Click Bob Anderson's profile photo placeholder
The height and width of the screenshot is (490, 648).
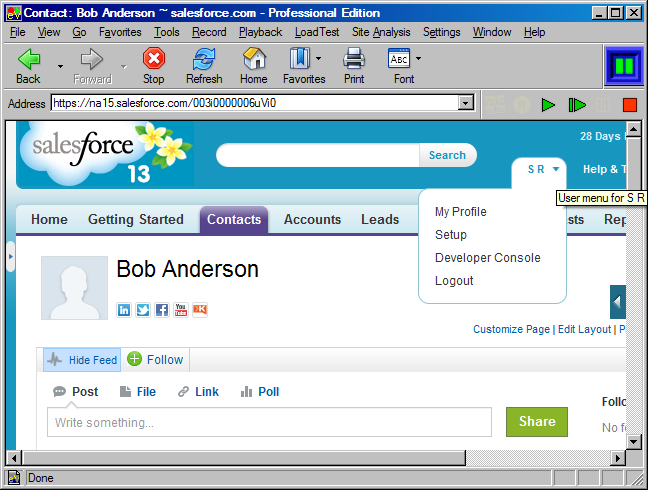click(74, 288)
